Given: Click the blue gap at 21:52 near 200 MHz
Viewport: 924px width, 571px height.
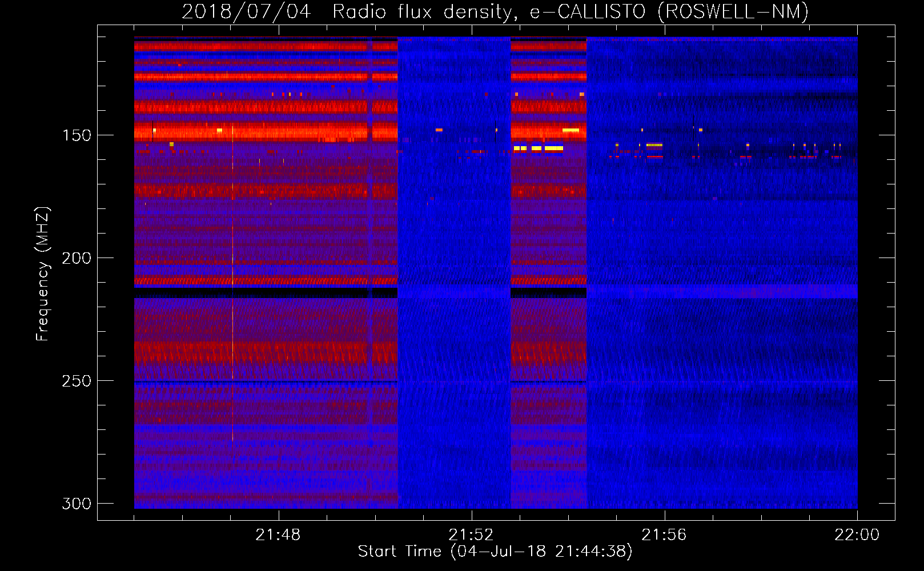Looking at the screenshot, I should click(454, 258).
